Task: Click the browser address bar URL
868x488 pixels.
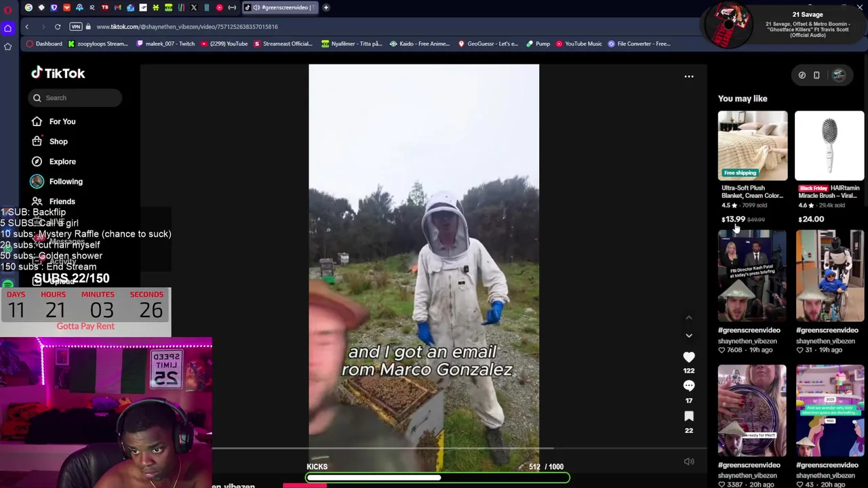Action: [x=187, y=26]
